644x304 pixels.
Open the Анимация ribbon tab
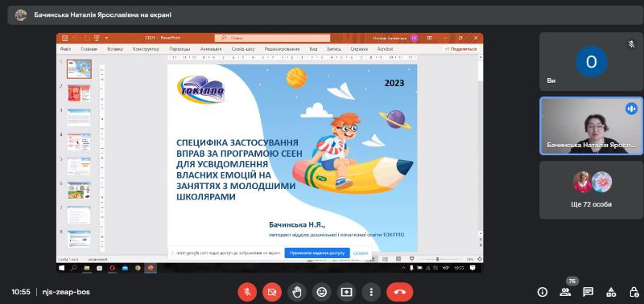211,49
